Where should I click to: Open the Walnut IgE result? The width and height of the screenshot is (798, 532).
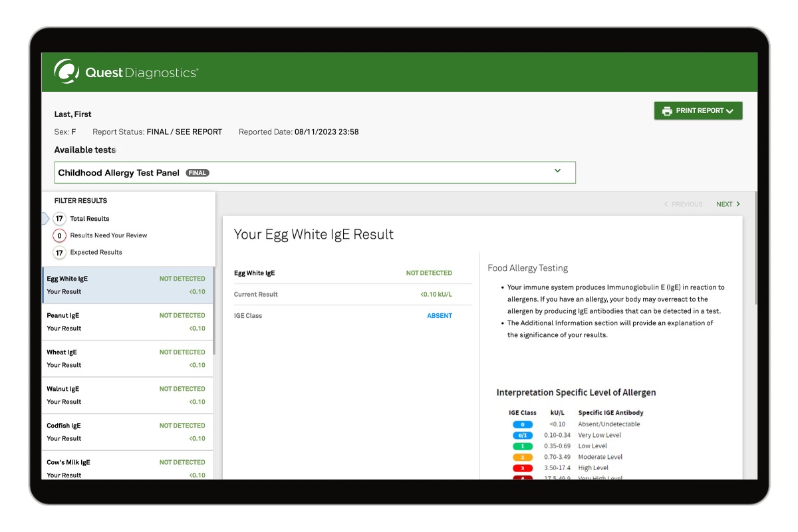coord(126,395)
